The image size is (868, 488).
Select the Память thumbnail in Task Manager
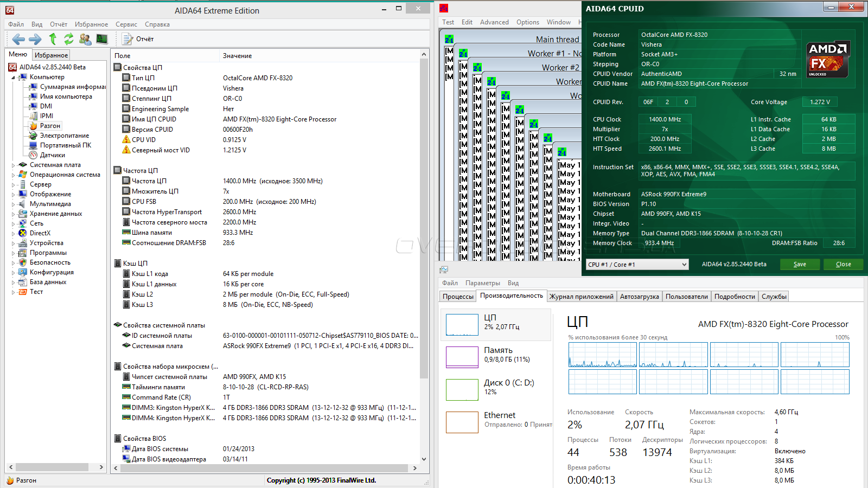point(462,357)
